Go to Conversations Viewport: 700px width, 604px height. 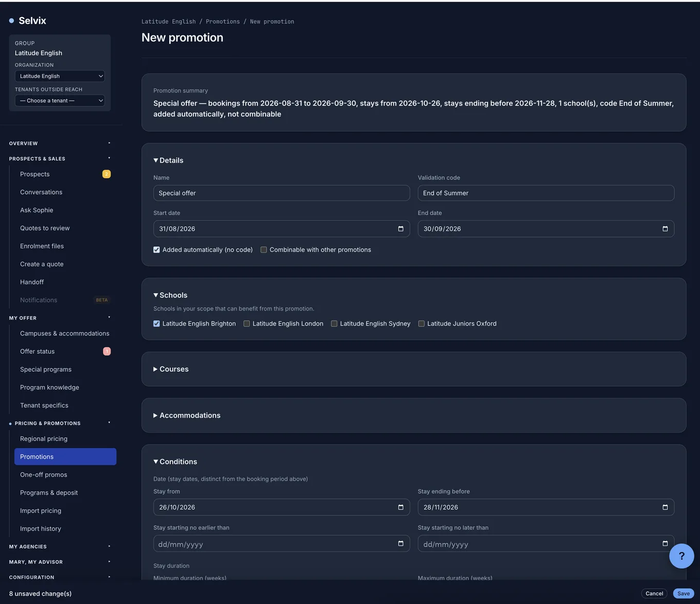pyautogui.click(x=65, y=192)
